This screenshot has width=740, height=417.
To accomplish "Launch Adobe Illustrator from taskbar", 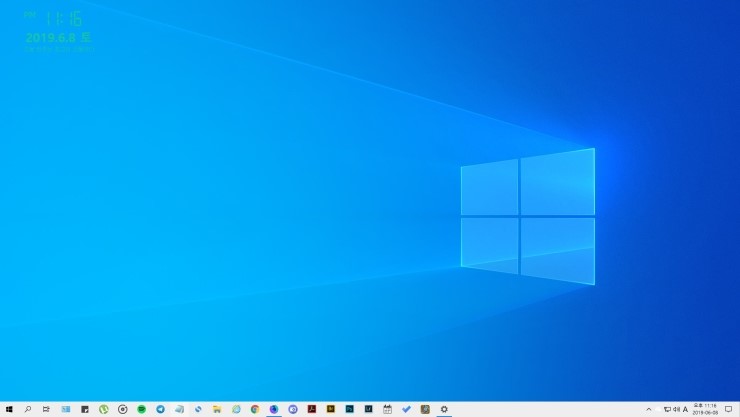I will pos(330,409).
